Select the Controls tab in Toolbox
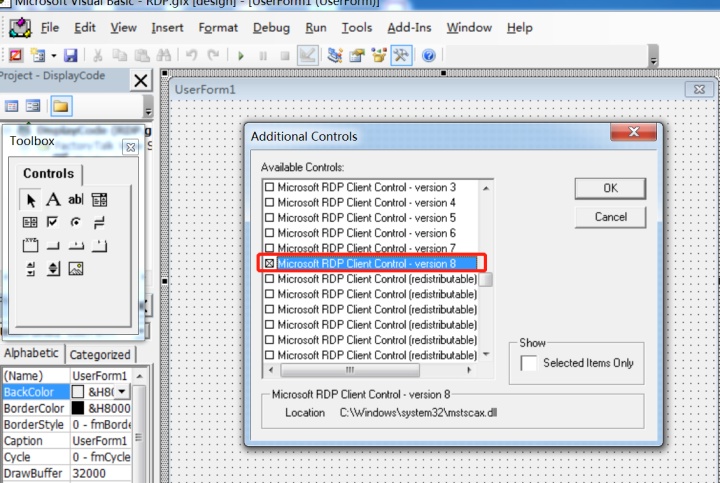 [x=49, y=174]
